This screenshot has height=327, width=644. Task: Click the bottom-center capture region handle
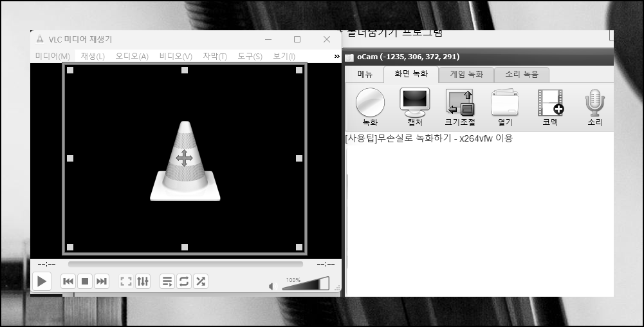tap(185, 247)
